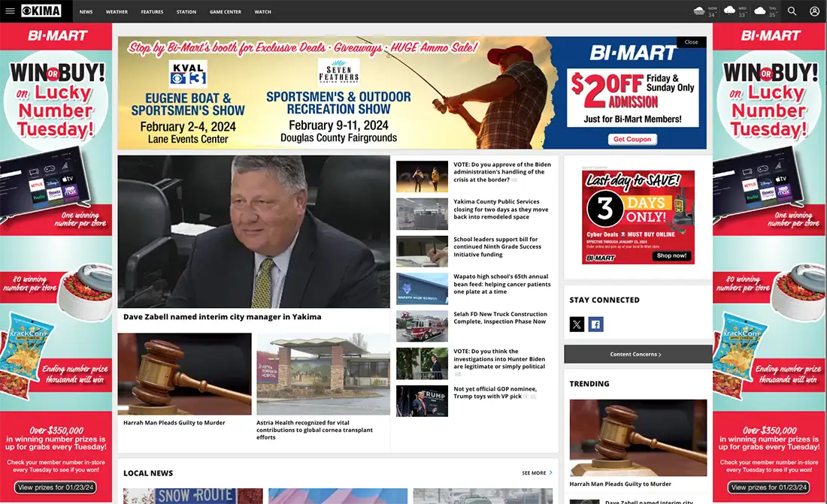Viewport: 827px width, 504px height.
Task: Open the Trump VP pick story
Action: pyautogui.click(x=495, y=393)
